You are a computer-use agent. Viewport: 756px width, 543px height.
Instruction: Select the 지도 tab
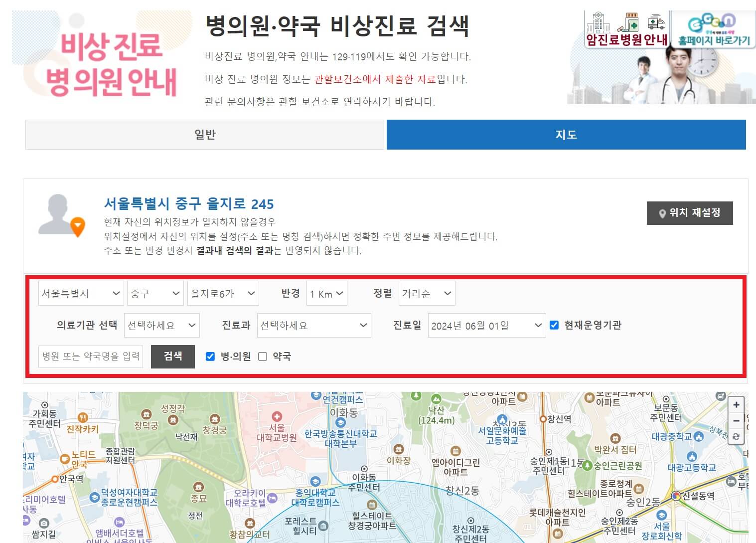pyautogui.click(x=566, y=134)
